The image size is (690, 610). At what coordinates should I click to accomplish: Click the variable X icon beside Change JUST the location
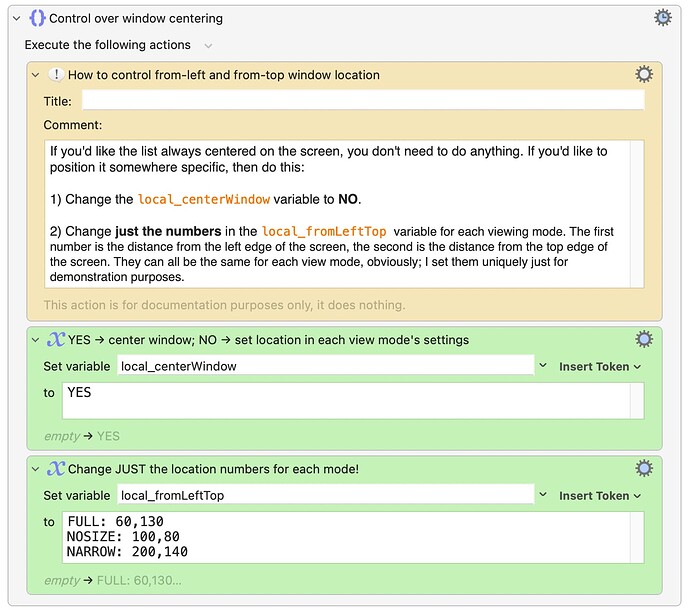click(x=56, y=469)
